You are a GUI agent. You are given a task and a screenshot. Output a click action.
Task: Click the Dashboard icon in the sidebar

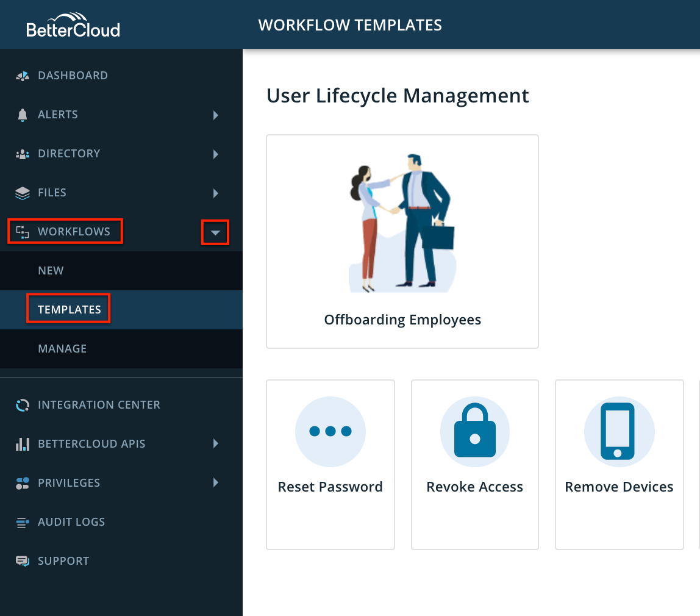click(22, 75)
